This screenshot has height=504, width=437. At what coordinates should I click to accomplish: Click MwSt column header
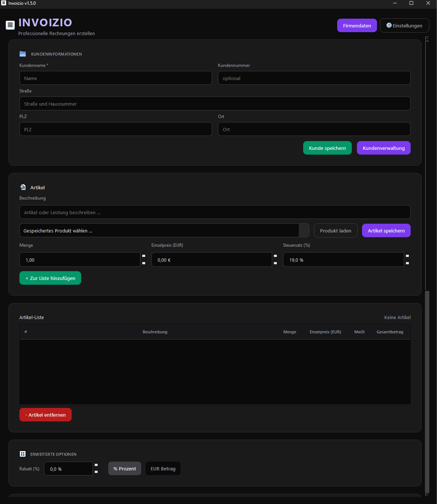pyautogui.click(x=359, y=332)
